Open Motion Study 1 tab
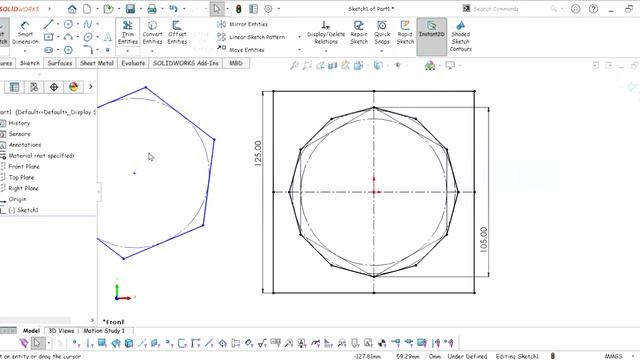This screenshot has height=360, width=640. point(104,331)
